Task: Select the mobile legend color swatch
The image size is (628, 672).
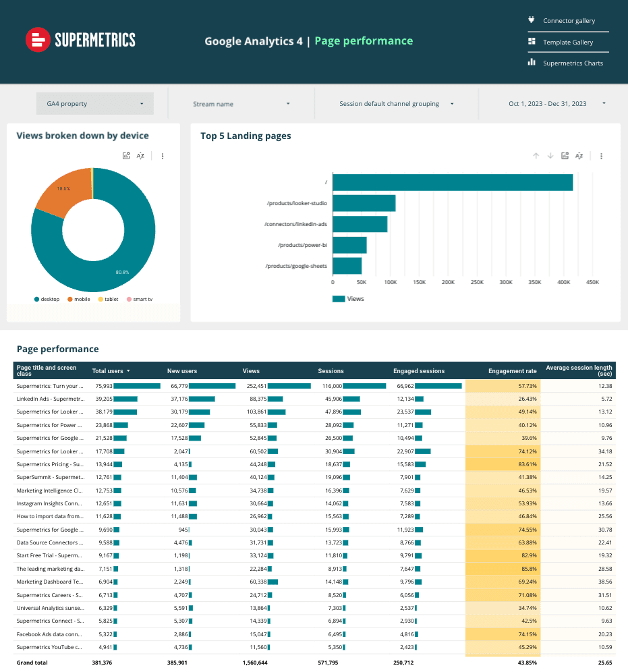Action: tap(70, 298)
